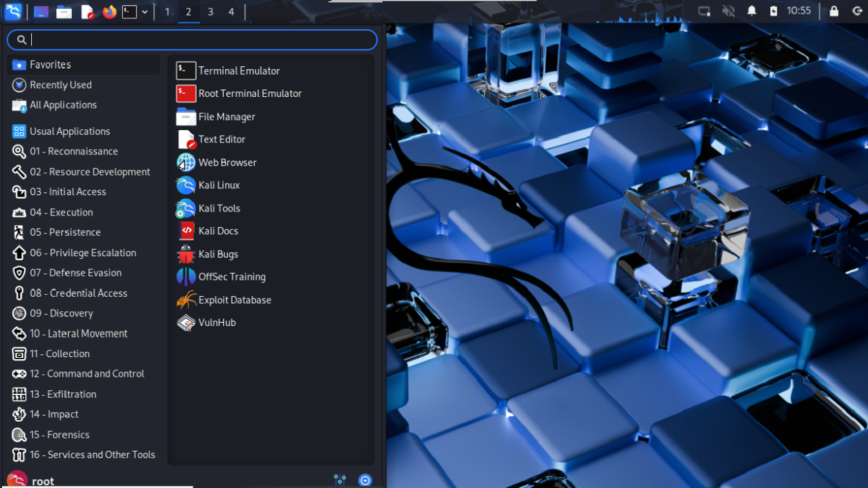Launch Firefox from the top panel
868x488 pixels.
coord(109,11)
